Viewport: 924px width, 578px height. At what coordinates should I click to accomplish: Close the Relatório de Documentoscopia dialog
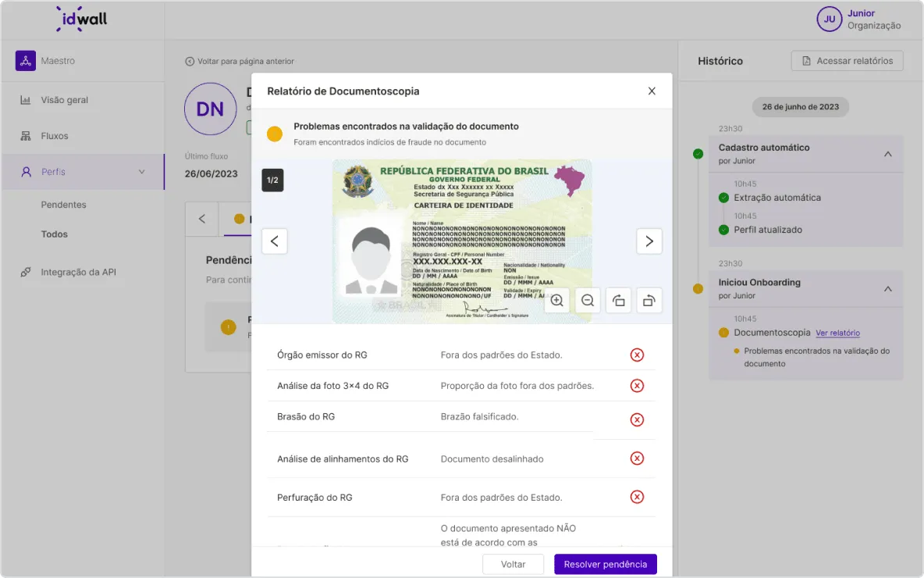[x=652, y=91]
